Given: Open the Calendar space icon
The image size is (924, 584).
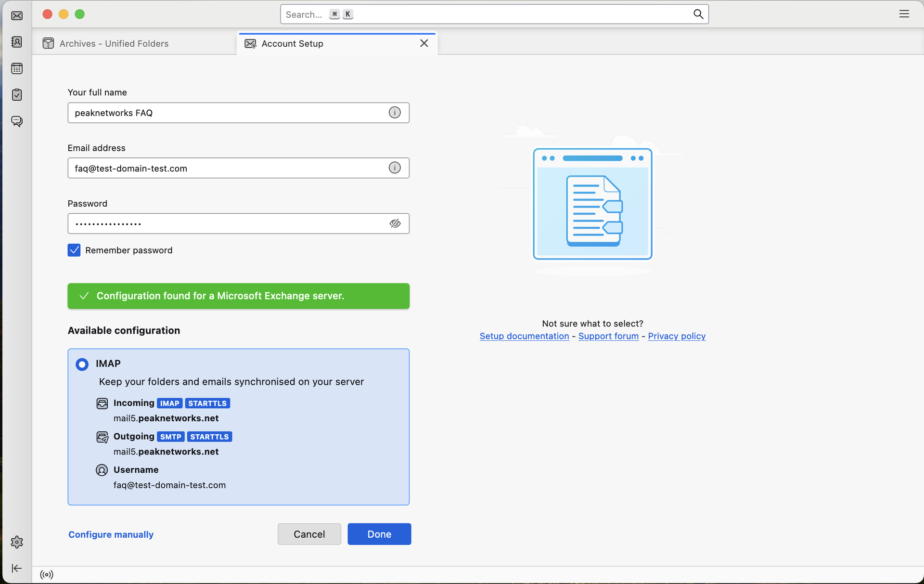Looking at the screenshot, I should [17, 68].
